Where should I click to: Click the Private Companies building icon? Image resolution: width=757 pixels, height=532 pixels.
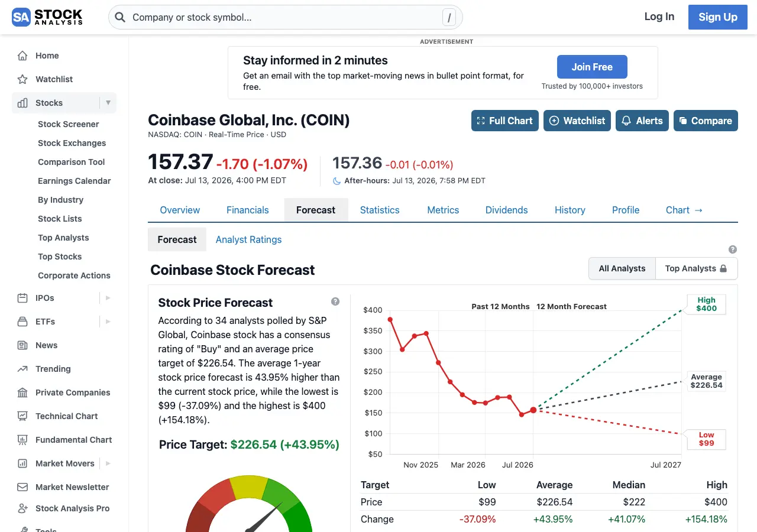click(x=22, y=392)
